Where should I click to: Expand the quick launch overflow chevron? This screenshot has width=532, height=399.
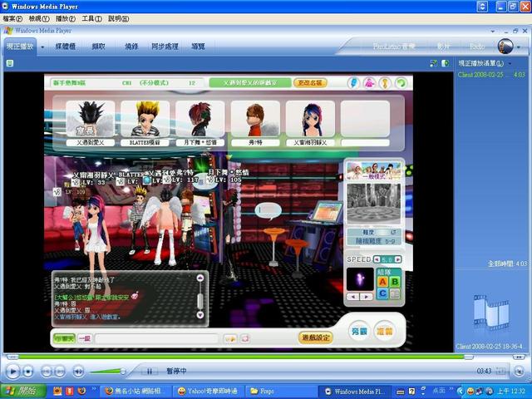tap(94, 389)
